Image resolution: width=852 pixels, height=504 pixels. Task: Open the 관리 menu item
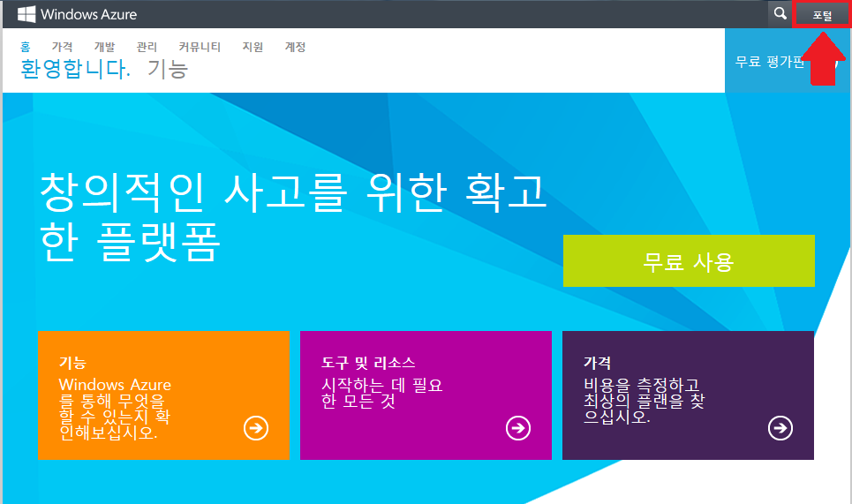click(x=147, y=48)
